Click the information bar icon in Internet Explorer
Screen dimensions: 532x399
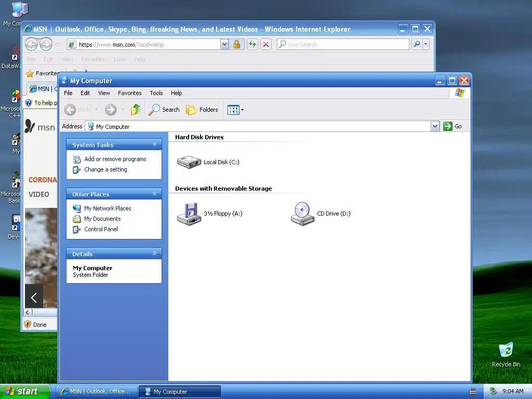(x=29, y=103)
